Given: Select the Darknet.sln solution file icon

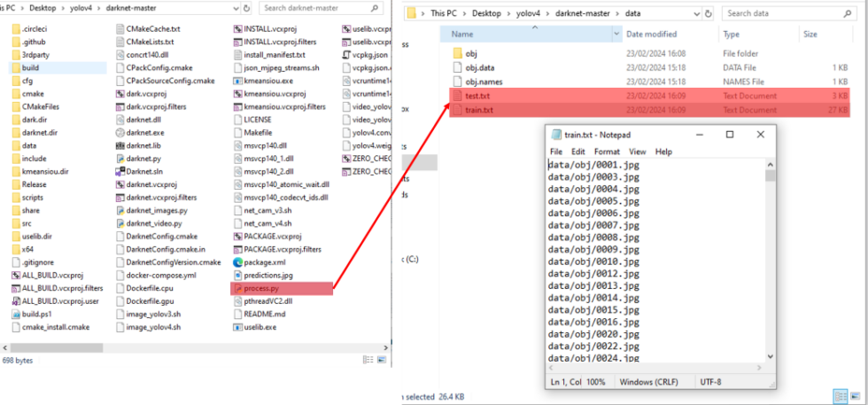Looking at the screenshot, I should pos(120,171).
